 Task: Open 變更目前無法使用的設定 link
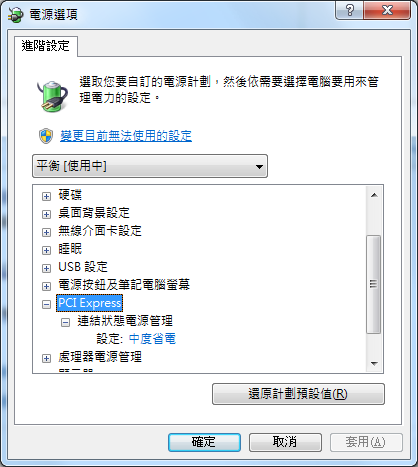click(126, 136)
